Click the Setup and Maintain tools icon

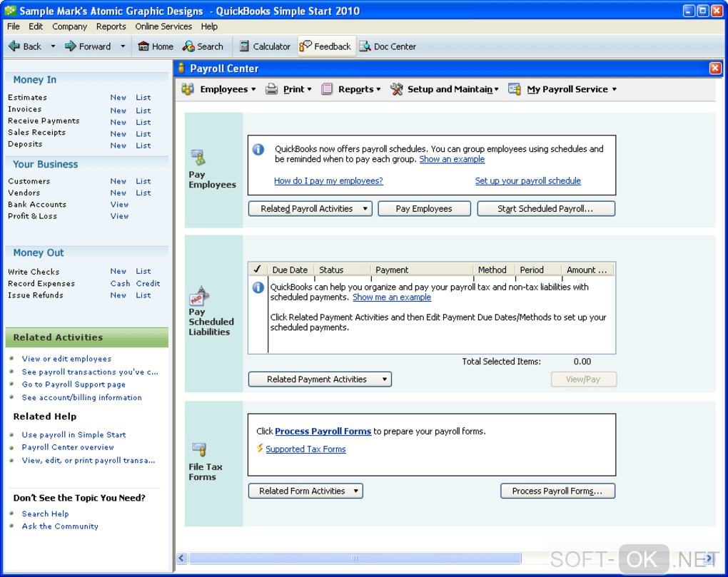point(397,89)
